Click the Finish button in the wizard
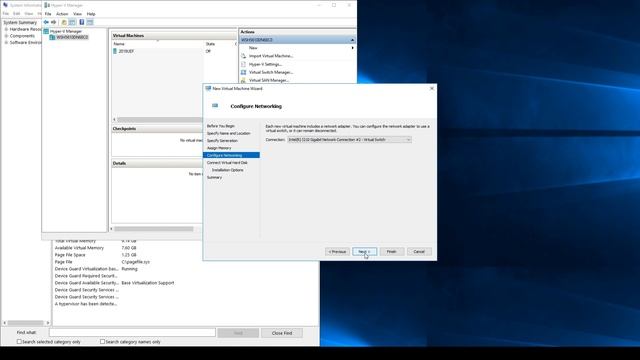The height and width of the screenshot is (360, 640). tap(392, 251)
